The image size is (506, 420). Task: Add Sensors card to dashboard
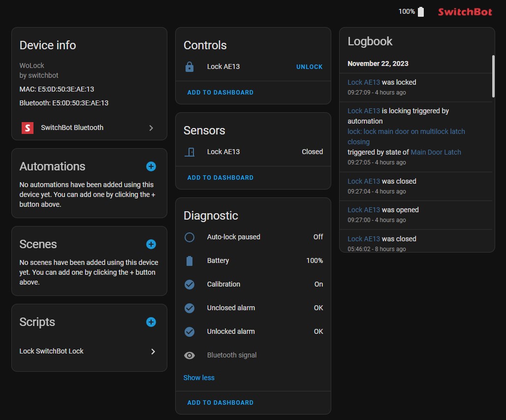pos(221,178)
